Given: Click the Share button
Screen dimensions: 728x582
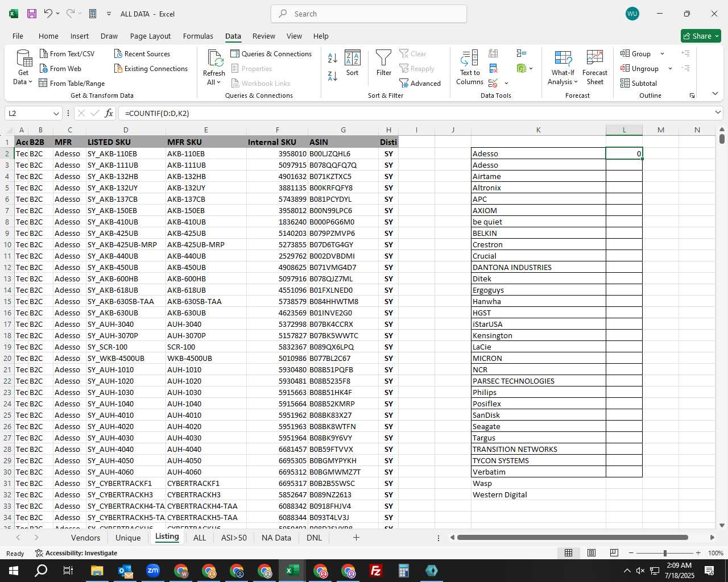Looking at the screenshot, I should tap(701, 36).
